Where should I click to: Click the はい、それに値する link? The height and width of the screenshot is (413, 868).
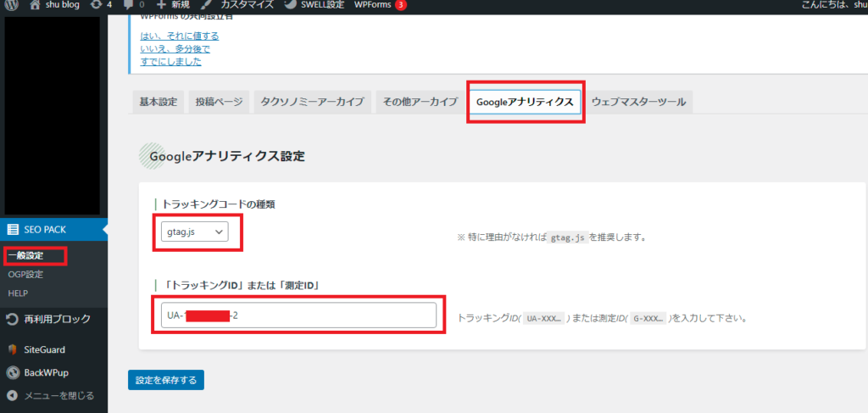tap(180, 36)
